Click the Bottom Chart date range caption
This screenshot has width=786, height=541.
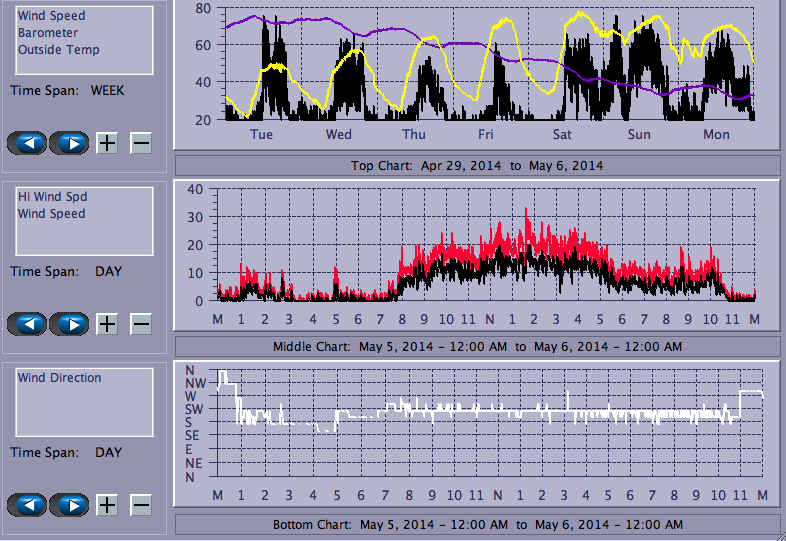click(477, 524)
